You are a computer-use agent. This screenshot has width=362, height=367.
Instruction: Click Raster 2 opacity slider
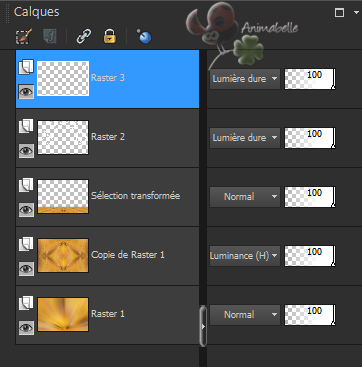pos(310,138)
